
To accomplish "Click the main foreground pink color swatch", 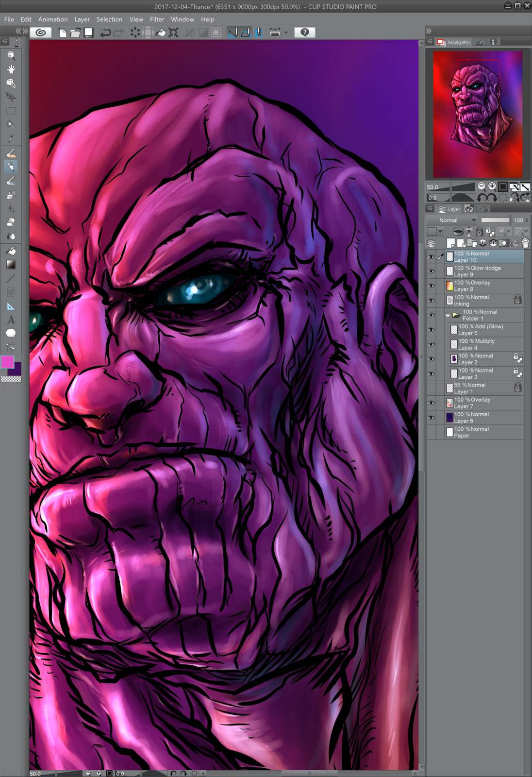I will 7,362.
